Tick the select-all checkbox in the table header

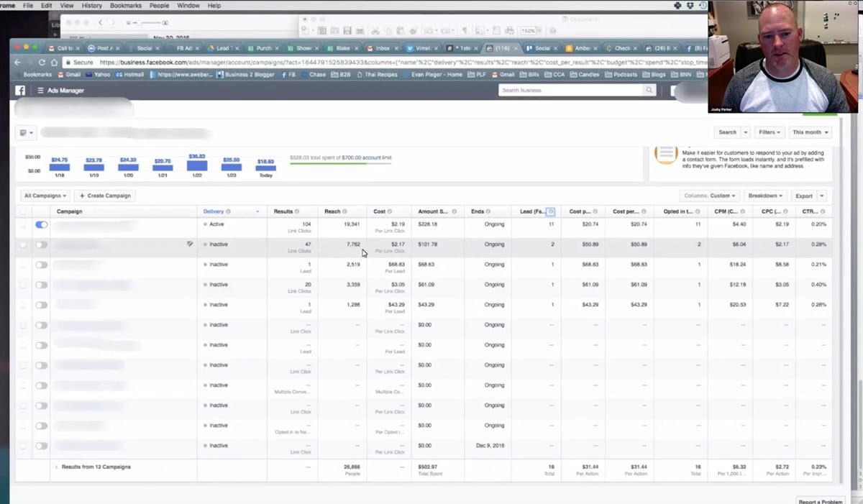coord(24,211)
